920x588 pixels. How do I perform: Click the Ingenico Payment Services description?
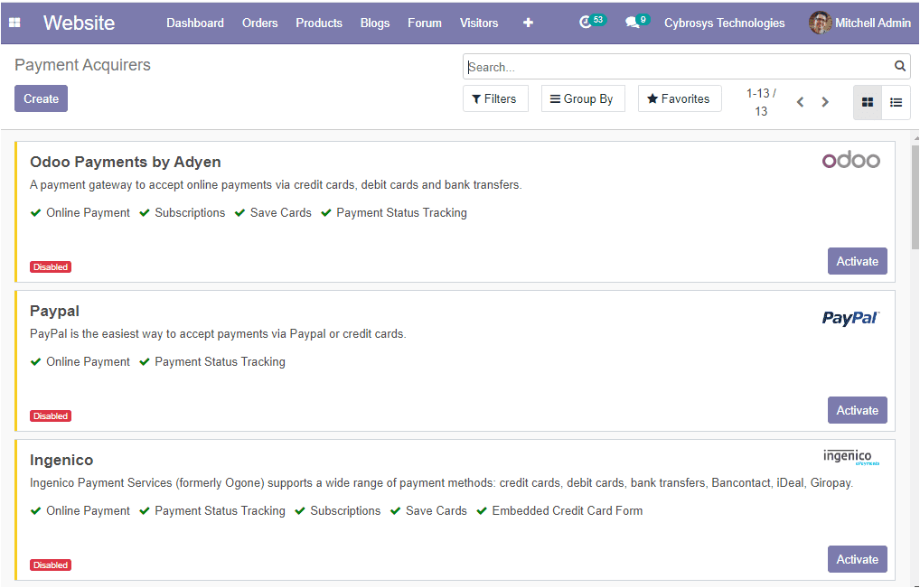(x=441, y=482)
